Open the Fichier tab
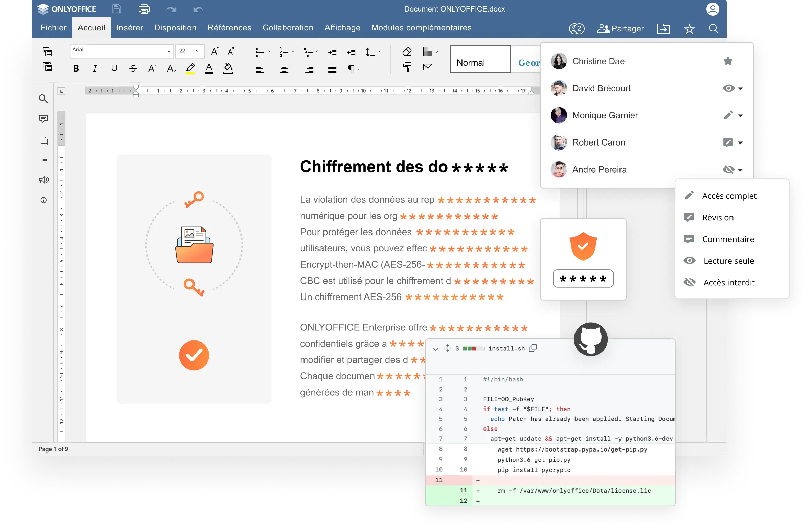The height and width of the screenshot is (528, 812). (53, 28)
